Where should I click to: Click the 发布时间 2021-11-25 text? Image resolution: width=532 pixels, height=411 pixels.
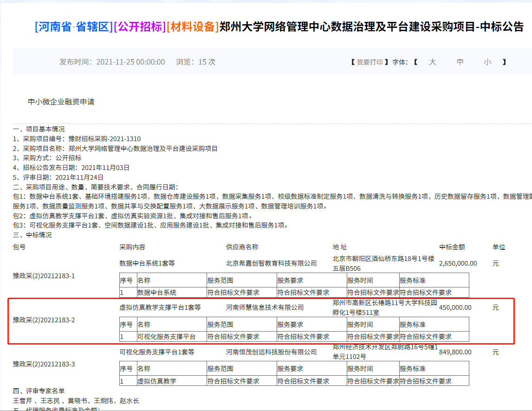pyautogui.click(x=112, y=62)
